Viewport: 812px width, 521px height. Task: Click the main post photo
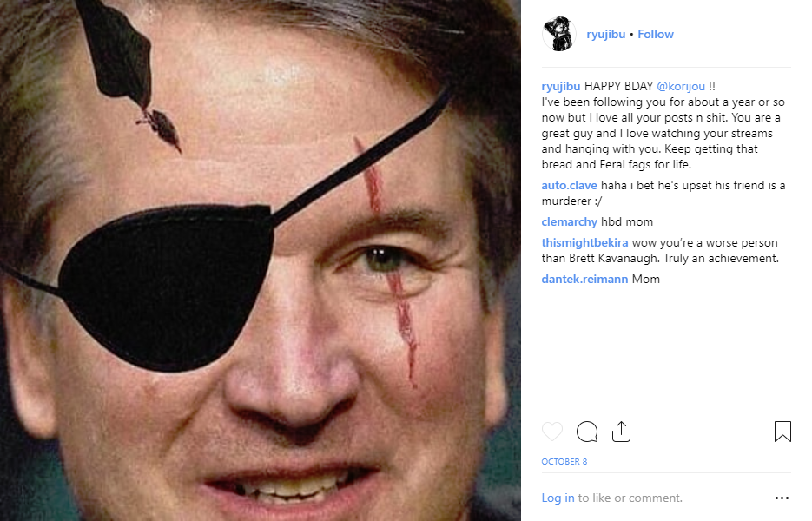tap(260, 260)
